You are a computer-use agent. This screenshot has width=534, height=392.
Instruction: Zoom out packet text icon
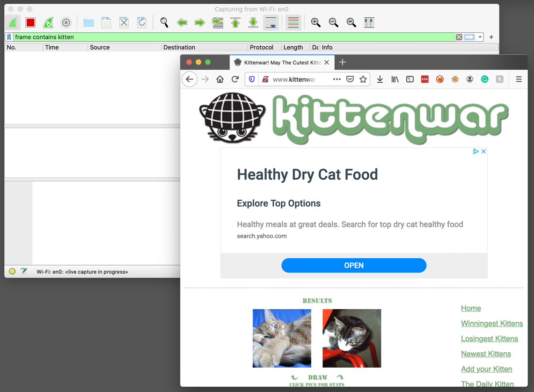pos(333,23)
